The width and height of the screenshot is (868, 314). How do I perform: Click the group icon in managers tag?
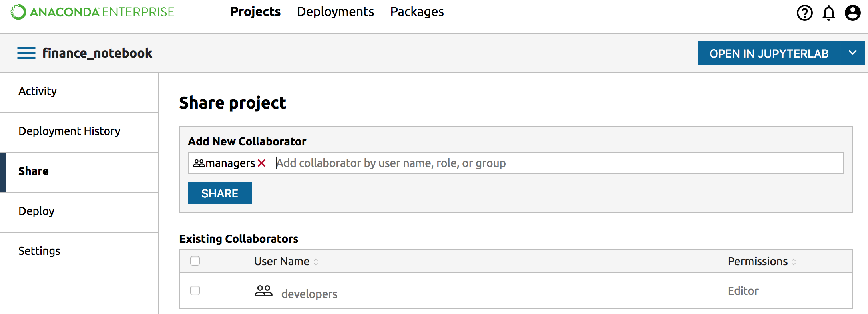coord(199,163)
